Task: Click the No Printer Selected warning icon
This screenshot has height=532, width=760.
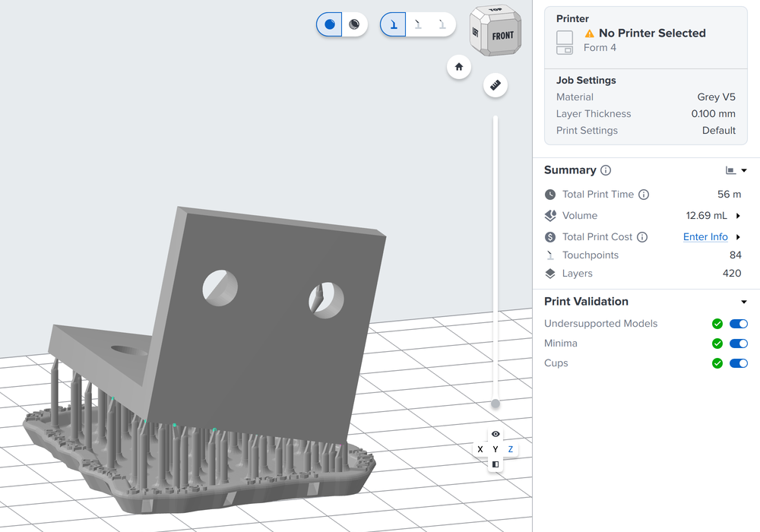Action: (590, 33)
